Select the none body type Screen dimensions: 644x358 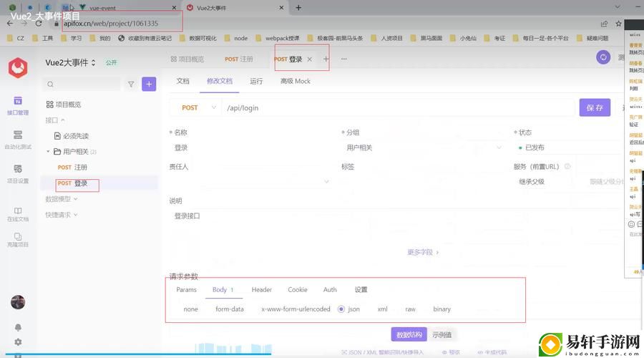click(x=190, y=309)
